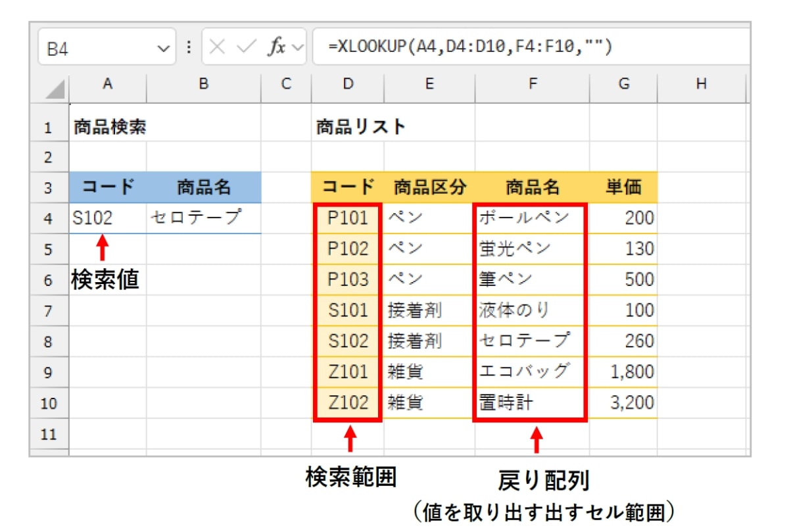The width and height of the screenshot is (789, 532).
Task: Select column H header
Action: pos(702,84)
